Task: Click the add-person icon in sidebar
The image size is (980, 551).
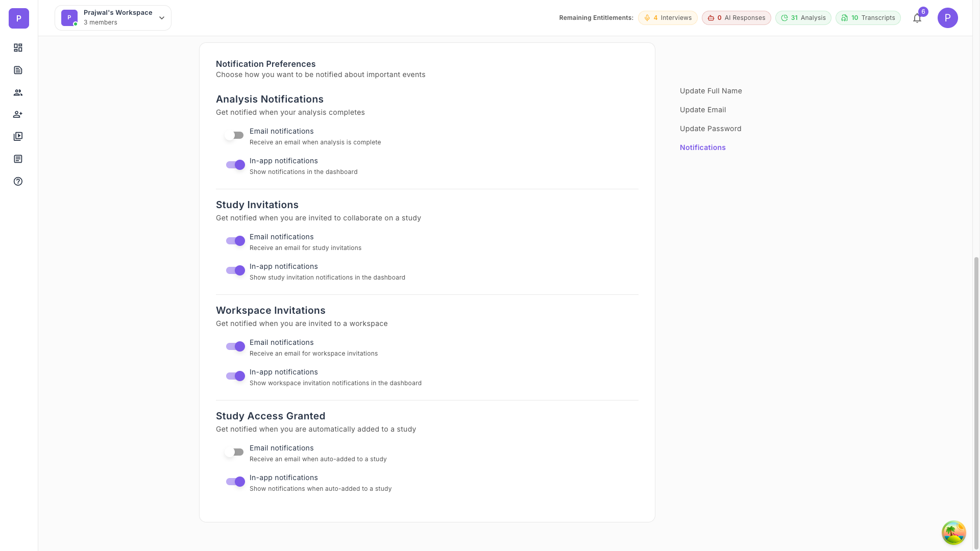Action: 18,114
